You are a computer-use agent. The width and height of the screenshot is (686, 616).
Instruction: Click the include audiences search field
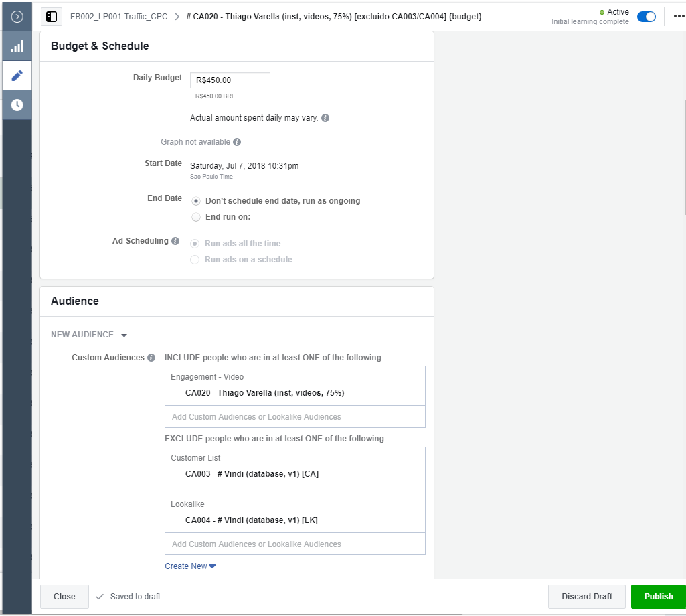[294, 417]
